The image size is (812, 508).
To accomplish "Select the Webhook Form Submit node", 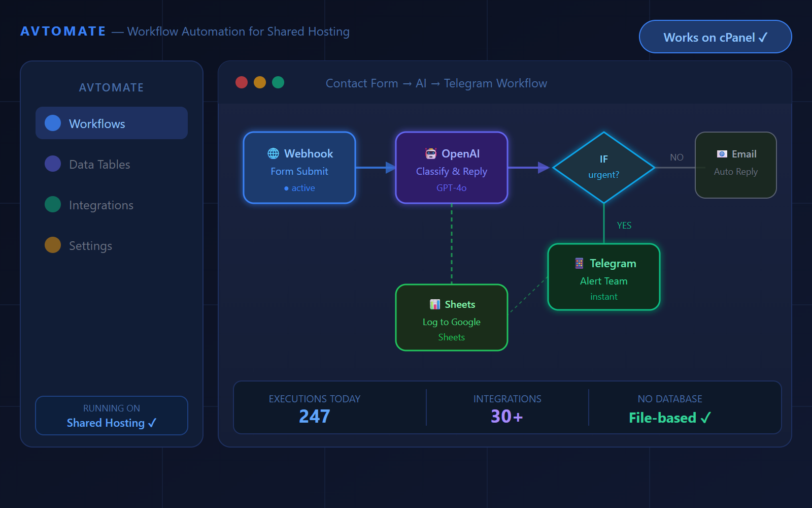I will point(299,168).
